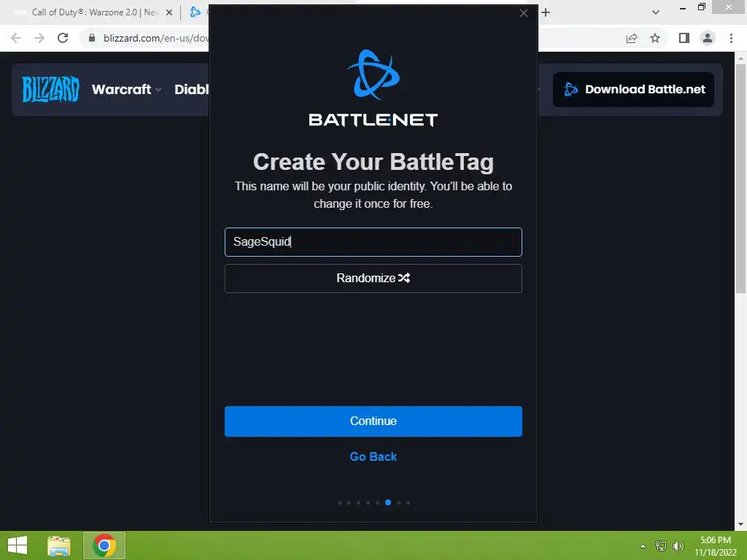
Task: Click the site lock icon
Action: pyautogui.click(x=92, y=38)
